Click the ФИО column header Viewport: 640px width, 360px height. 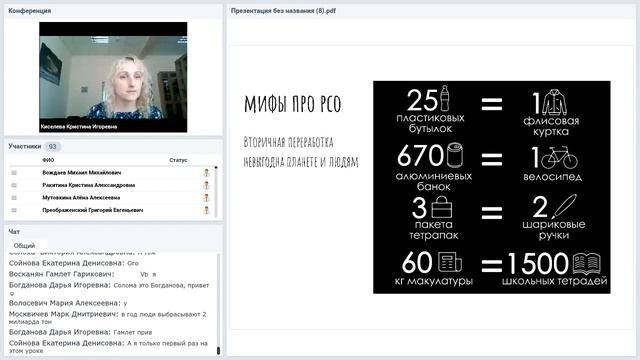point(48,160)
